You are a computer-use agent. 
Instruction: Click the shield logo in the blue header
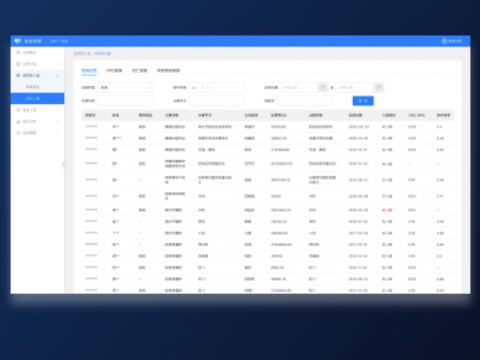pyautogui.click(x=18, y=41)
